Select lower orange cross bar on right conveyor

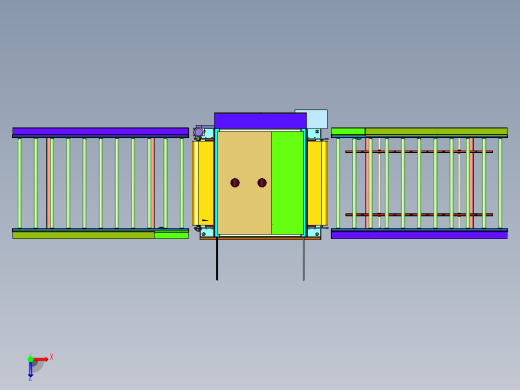pyautogui.click(x=419, y=215)
